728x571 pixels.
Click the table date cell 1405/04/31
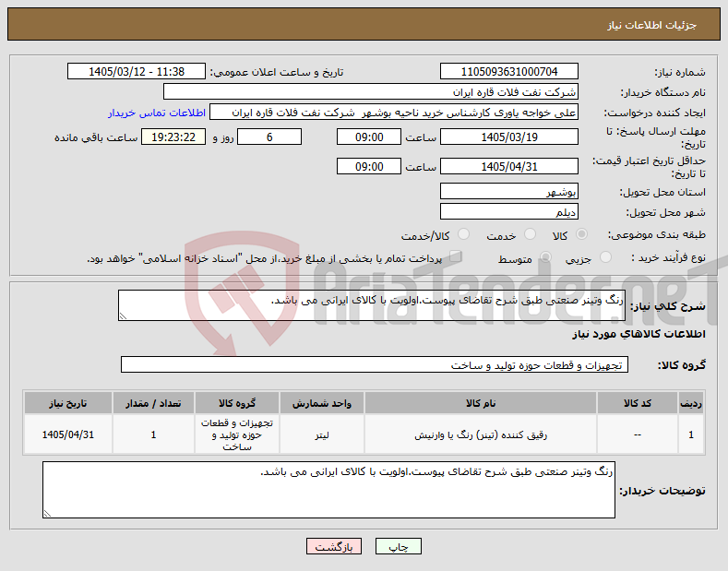67,435
